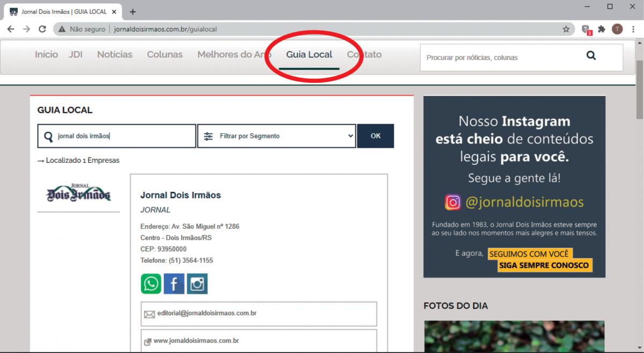644x353 pixels.
Task: Open the Chrome three-dot menu
Action: point(633,30)
